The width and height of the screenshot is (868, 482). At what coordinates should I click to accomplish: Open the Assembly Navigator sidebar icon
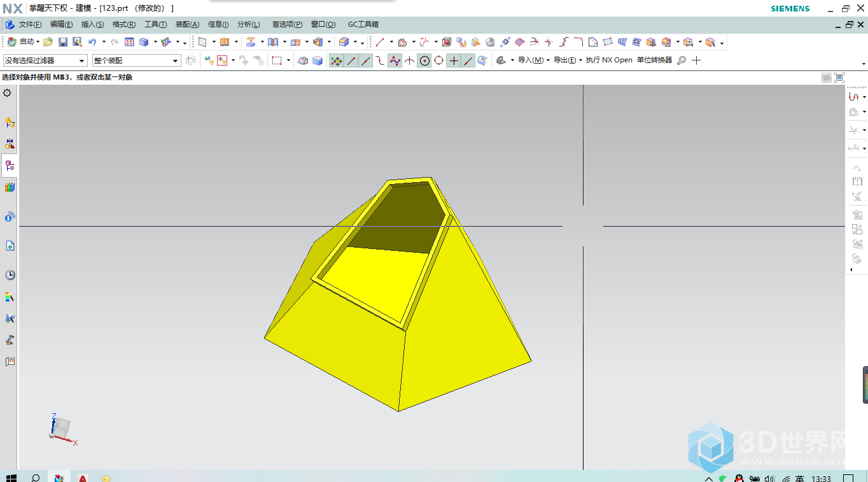[x=10, y=122]
